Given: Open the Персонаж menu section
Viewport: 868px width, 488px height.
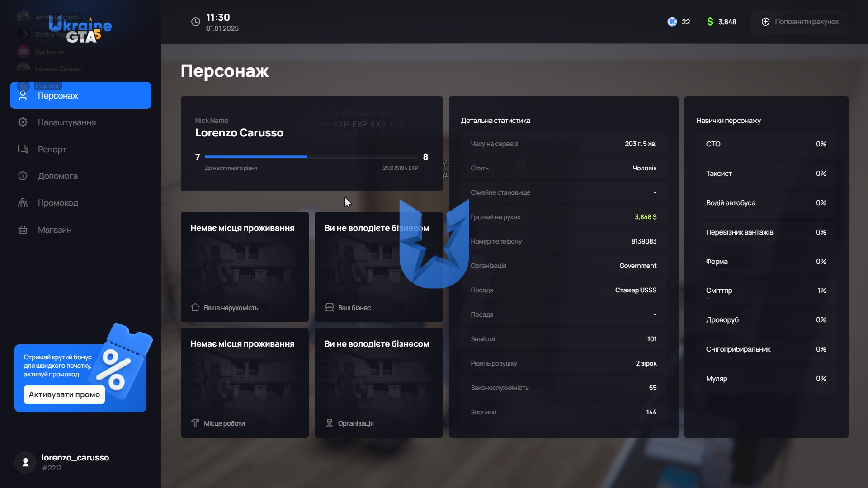Looking at the screenshot, I should 80,95.
